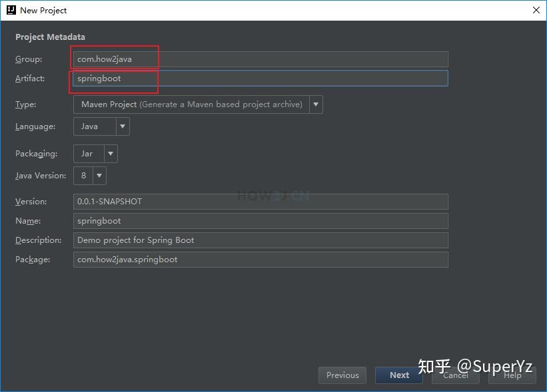Open the Java Version dropdown arrow
The width and height of the screenshot is (547, 392).
pyautogui.click(x=99, y=176)
